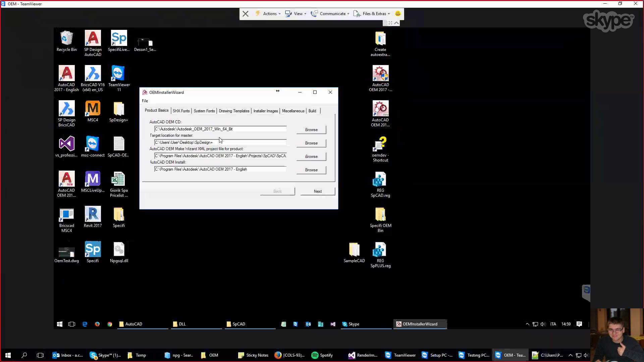Viewport: 644px width, 362px height.
Task: Select the SampleCAD folder icon
Action: click(x=354, y=252)
